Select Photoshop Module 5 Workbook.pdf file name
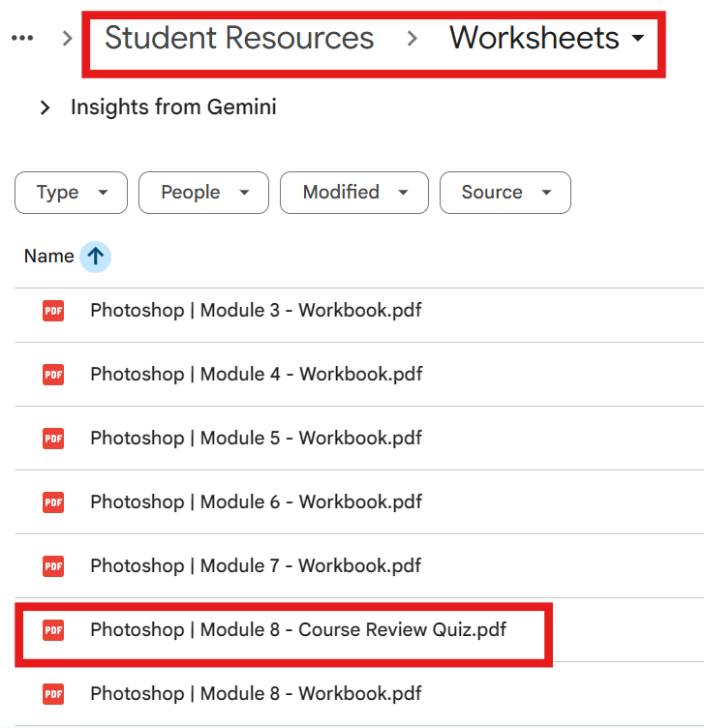The image size is (704, 728). click(x=256, y=439)
